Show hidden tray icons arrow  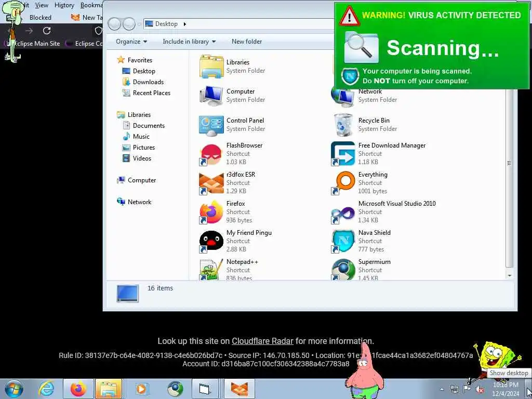click(x=442, y=390)
